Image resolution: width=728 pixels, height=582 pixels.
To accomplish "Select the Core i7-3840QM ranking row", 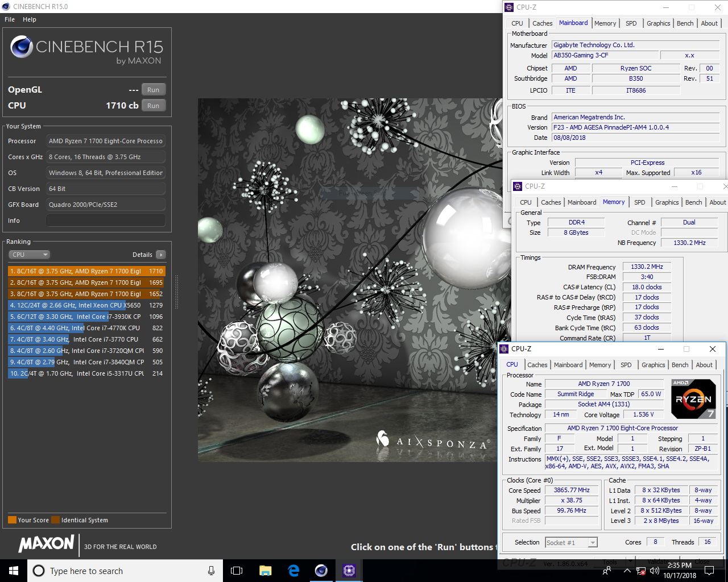I will [x=86, y=362].
